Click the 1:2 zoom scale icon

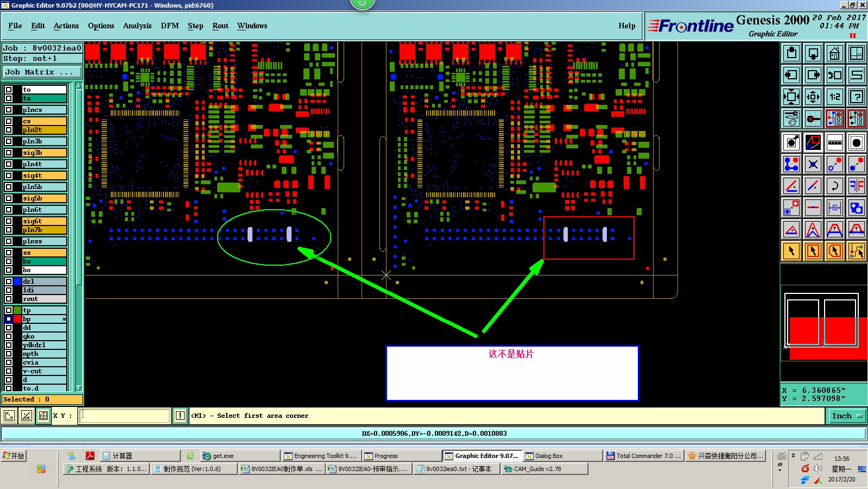(835, 97)
